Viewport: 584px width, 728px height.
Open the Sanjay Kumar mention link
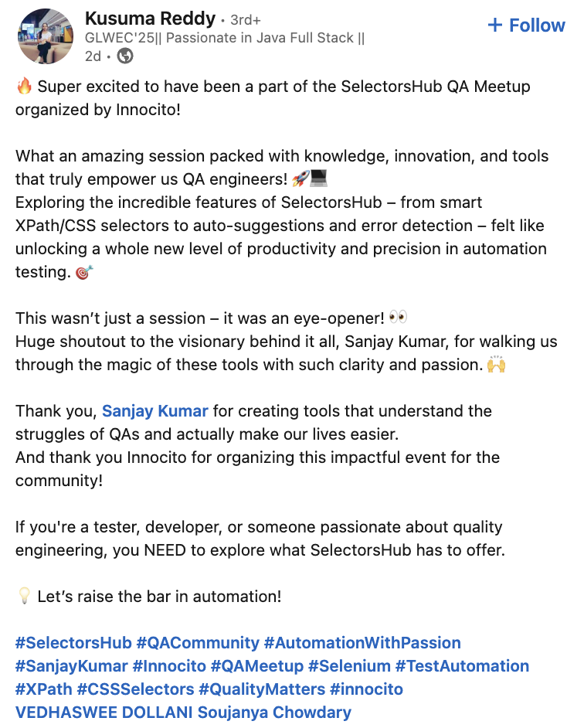point(155,411)
